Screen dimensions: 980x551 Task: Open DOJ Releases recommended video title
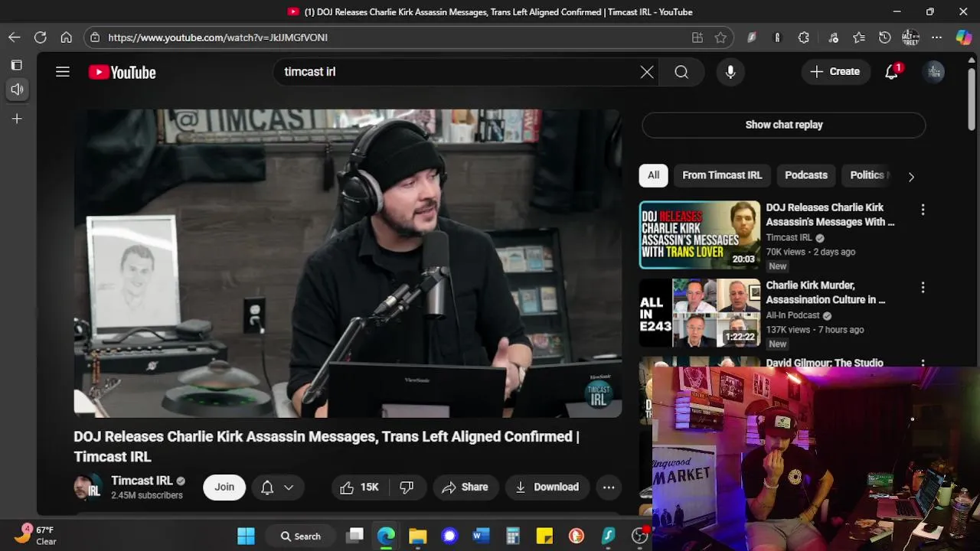[830, 214]
